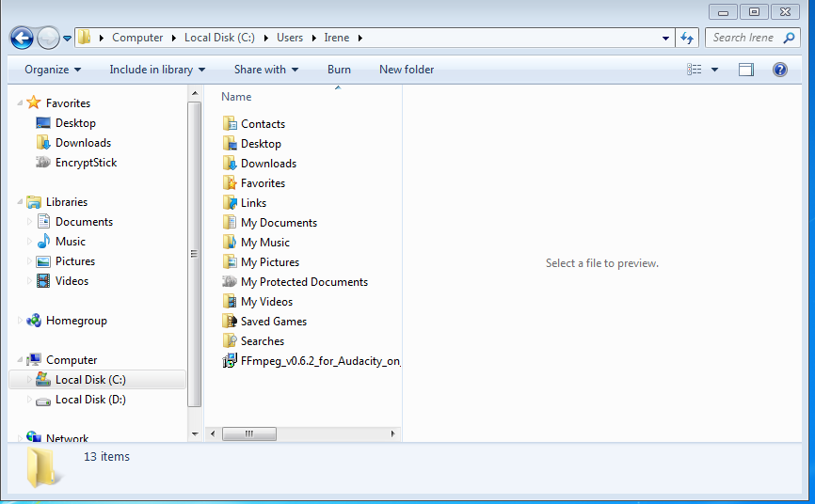
Task: Select the My Documents folder
Action: 279,223
